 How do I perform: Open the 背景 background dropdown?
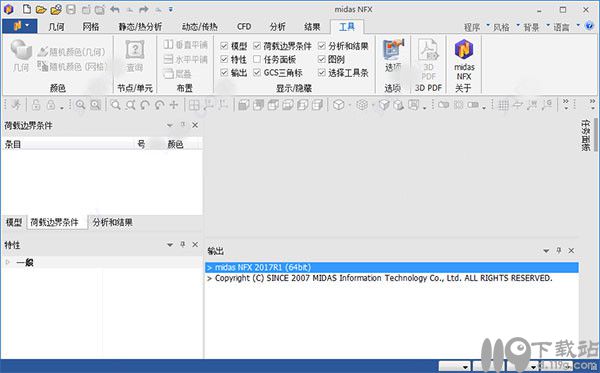coord(536,27)
